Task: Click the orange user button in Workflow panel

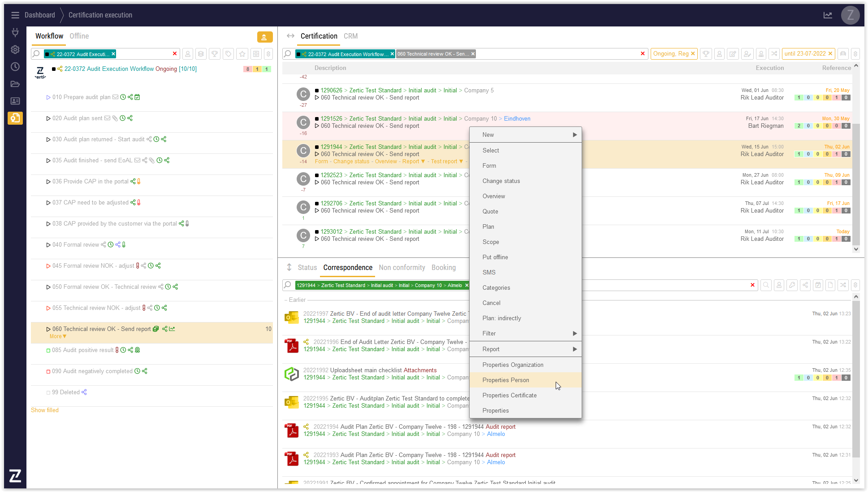Action: point(264,37)
